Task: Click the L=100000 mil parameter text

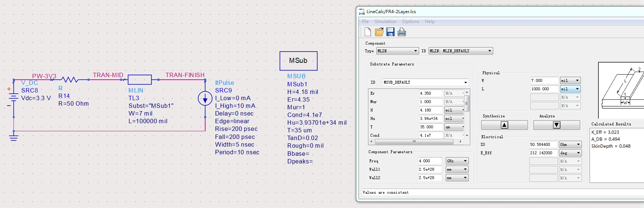Action: click(148, 121)
